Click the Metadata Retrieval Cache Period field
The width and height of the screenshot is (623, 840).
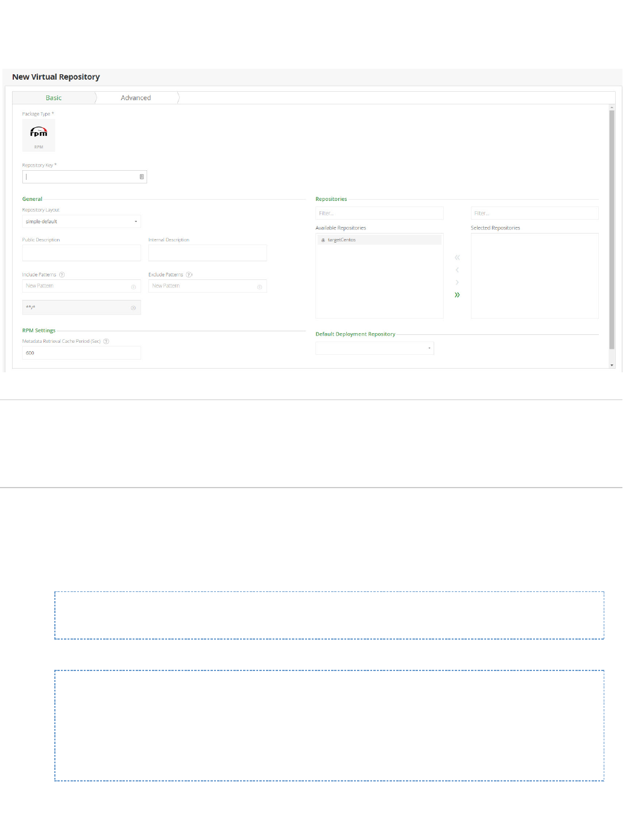(x=81, y=353)
